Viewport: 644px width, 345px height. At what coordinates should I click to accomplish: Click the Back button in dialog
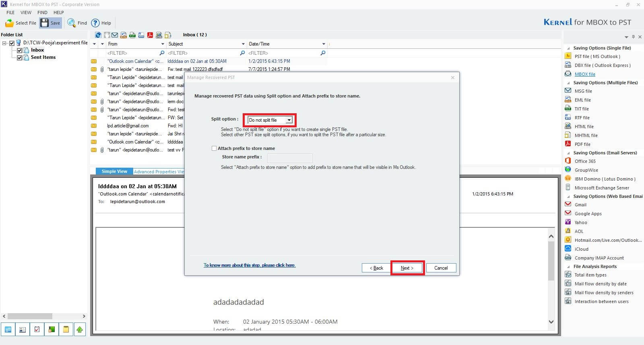pyautogui.click(x=376, y=268)
